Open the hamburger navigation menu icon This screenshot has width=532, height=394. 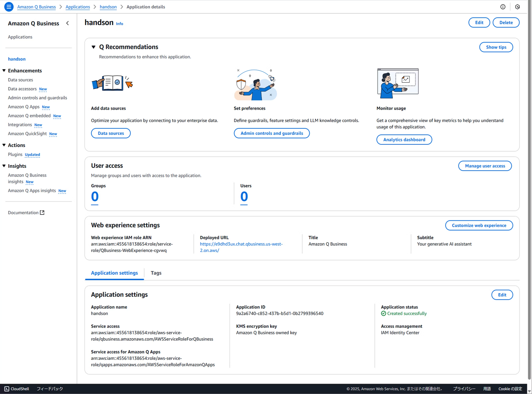tap(9, 7)
